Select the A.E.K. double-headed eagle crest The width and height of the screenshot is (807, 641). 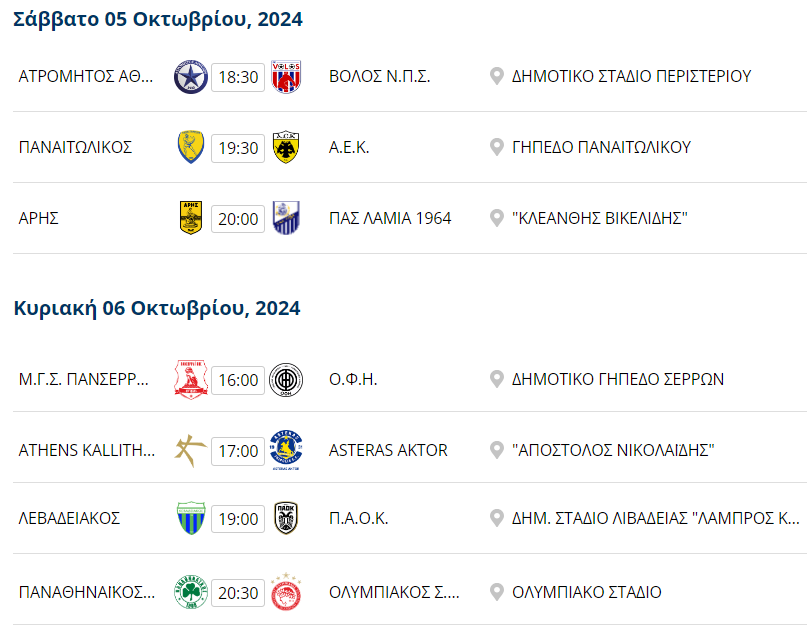click(286, 147)
